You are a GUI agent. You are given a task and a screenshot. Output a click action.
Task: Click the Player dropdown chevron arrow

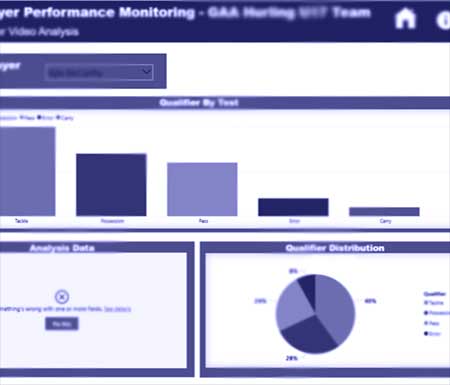click(x=146, y=71)
